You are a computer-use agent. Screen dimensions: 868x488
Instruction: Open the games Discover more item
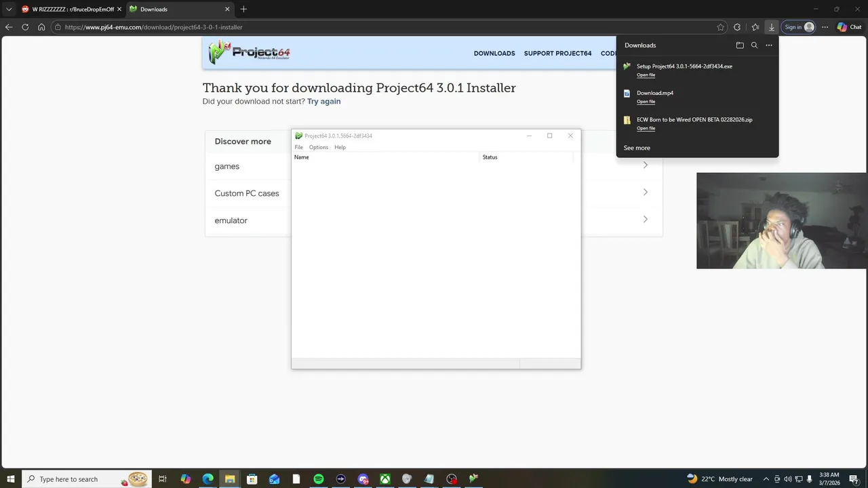point(226,166)
